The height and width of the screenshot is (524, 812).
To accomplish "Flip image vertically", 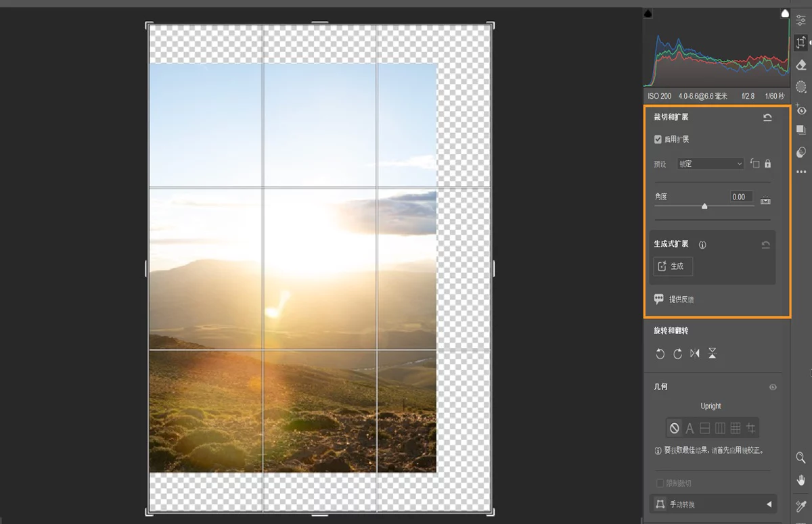I will (713, 354).
